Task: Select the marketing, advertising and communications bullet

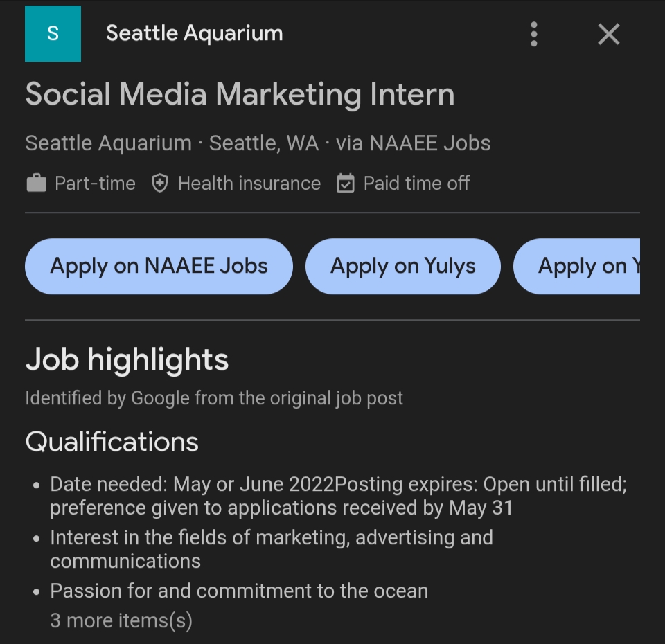Action: [x=271, y=549]
